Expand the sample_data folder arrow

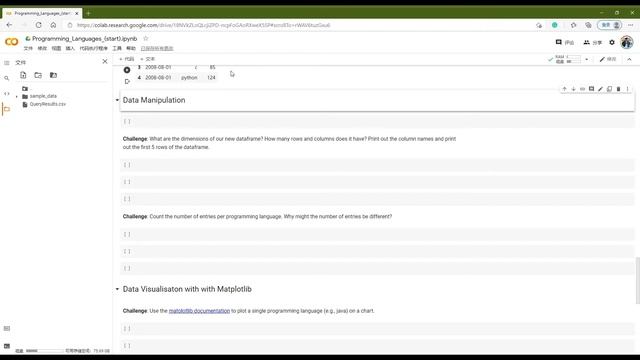tap(17, 96)
